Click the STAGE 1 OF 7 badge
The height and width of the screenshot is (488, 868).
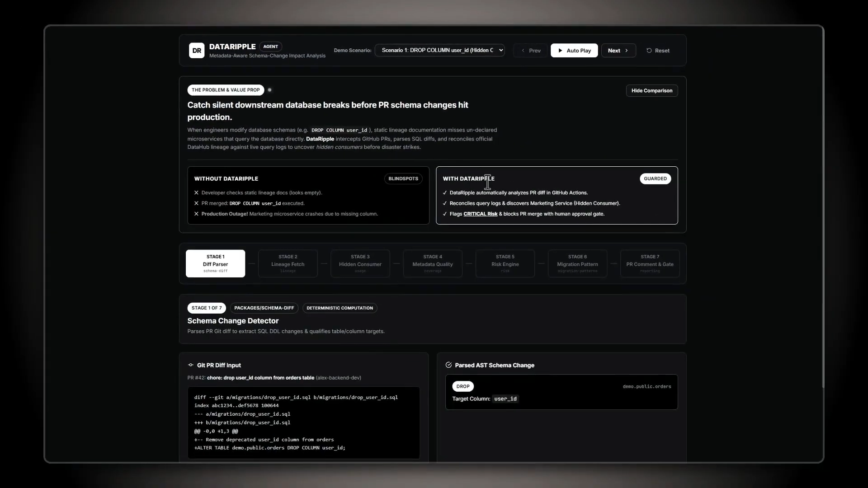[x=207, y=308]
